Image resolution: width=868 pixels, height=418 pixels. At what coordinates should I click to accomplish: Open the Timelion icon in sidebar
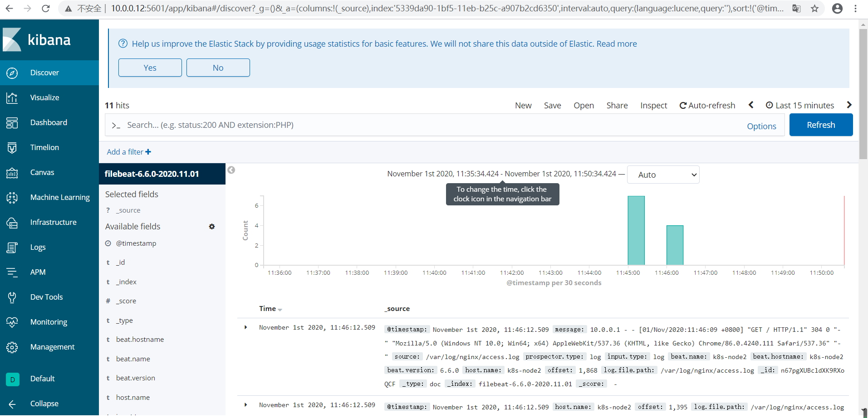12,147
